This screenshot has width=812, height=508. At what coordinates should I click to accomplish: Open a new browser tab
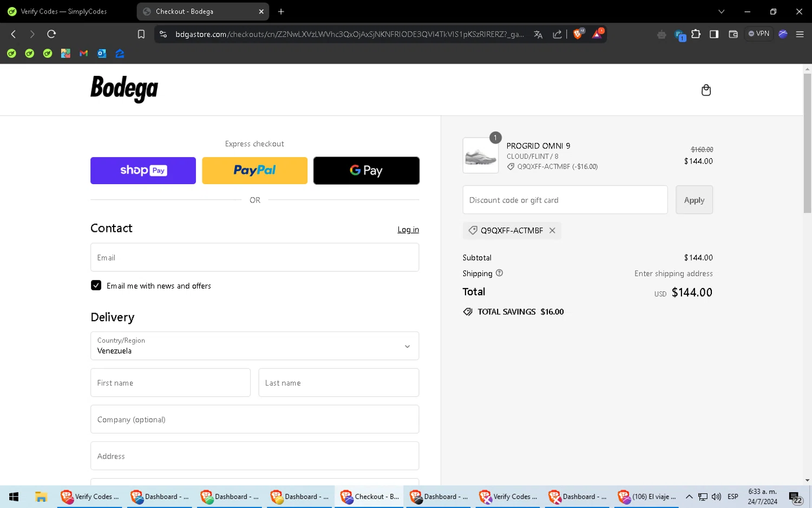coord(281,11)
